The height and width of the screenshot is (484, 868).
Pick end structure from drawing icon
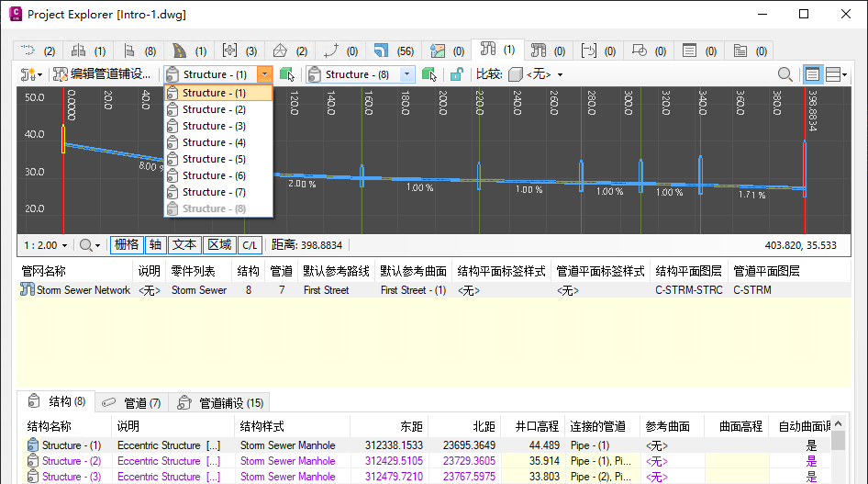click(x=429, y=74)
